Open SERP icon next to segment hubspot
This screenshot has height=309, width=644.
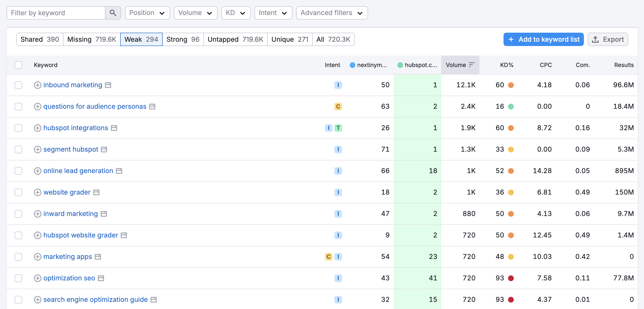[104, 149]
